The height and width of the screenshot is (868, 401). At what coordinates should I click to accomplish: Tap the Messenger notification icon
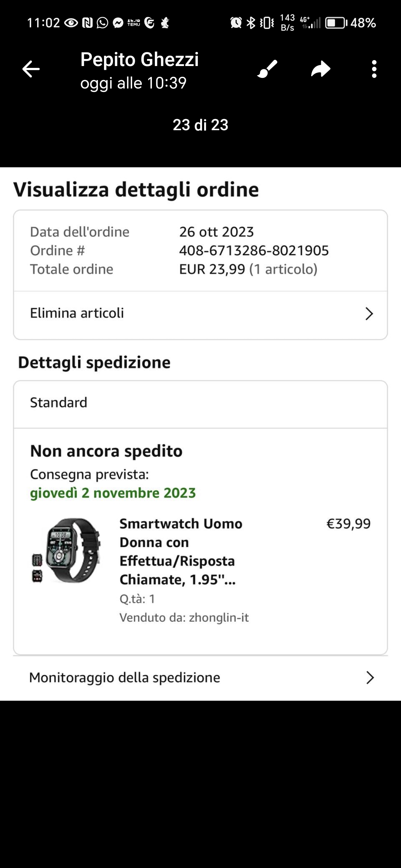[x=118, y=23]
